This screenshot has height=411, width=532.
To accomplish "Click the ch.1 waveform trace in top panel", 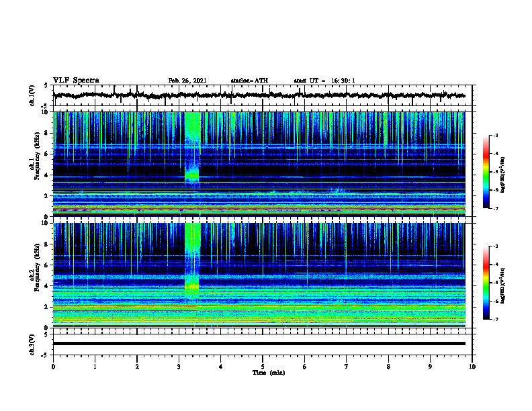I will tap(259, 95).
